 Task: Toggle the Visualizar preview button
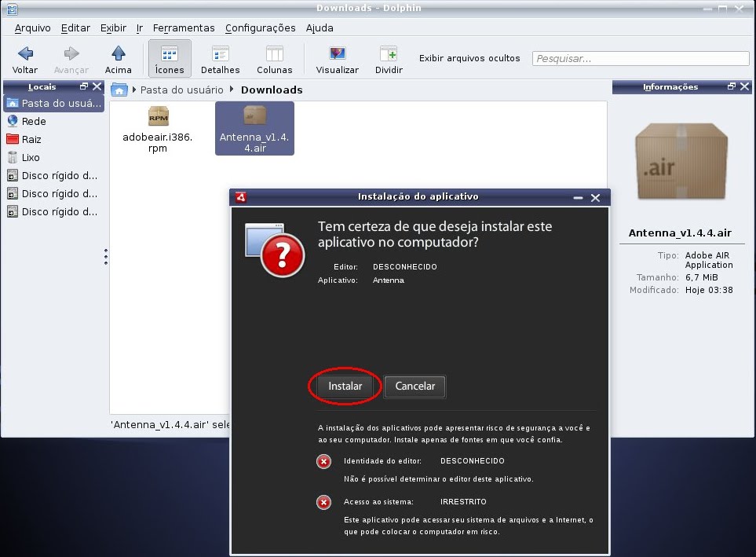click(x=337, y=60)
